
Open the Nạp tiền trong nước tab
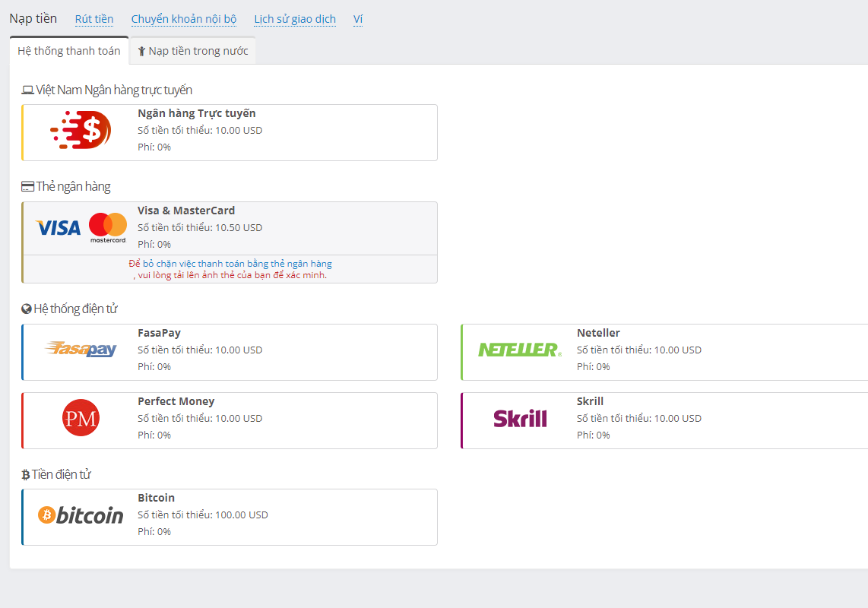point(192,51)
